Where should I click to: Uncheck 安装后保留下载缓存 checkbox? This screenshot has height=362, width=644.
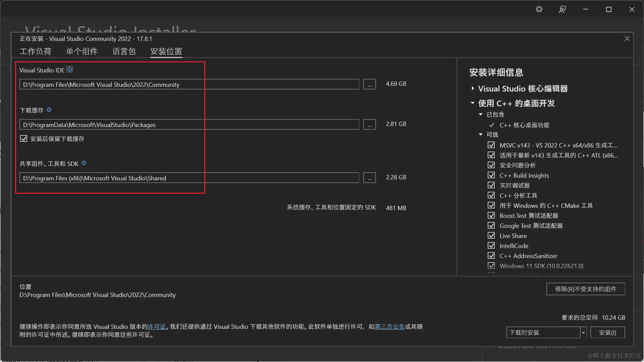23,138
